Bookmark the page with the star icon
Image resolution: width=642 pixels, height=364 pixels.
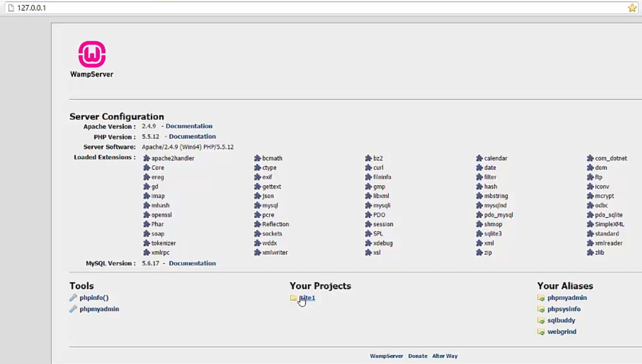click(632, 8)
